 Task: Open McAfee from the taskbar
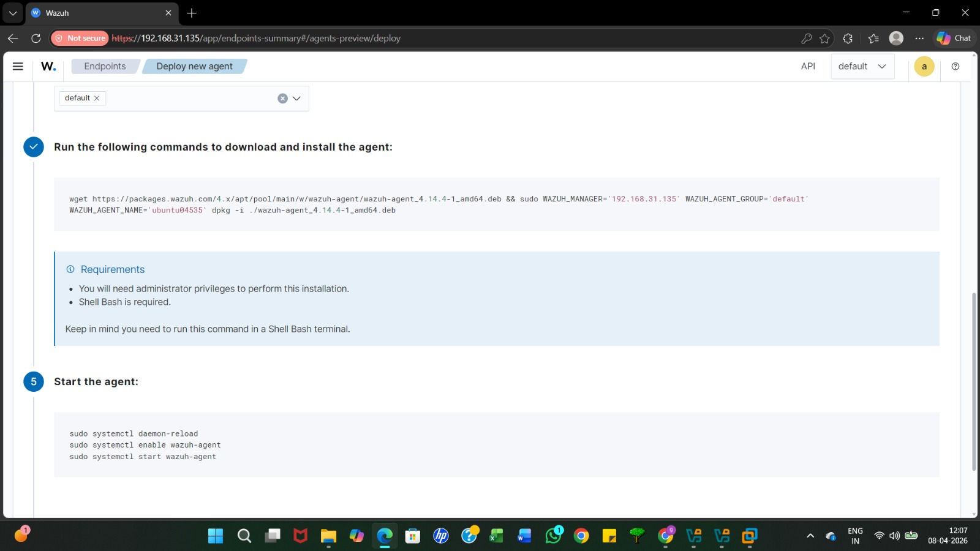(x=300, y=536)
